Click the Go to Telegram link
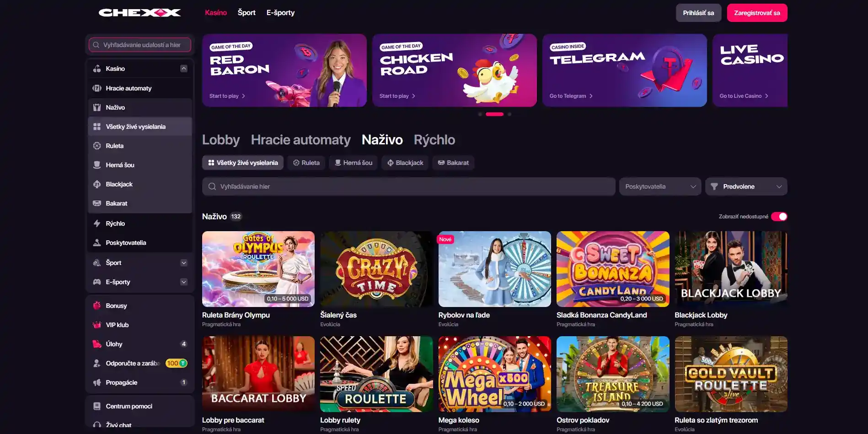This screenshot has height=434, width=868. (x=571, y=96)
